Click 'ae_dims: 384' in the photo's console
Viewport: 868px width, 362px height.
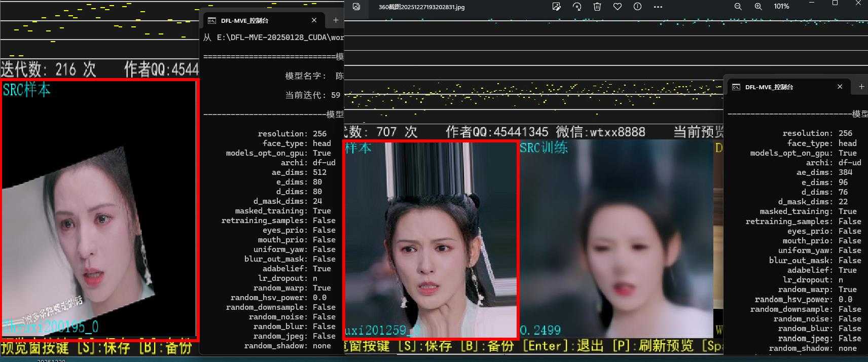tap(824, 172)
